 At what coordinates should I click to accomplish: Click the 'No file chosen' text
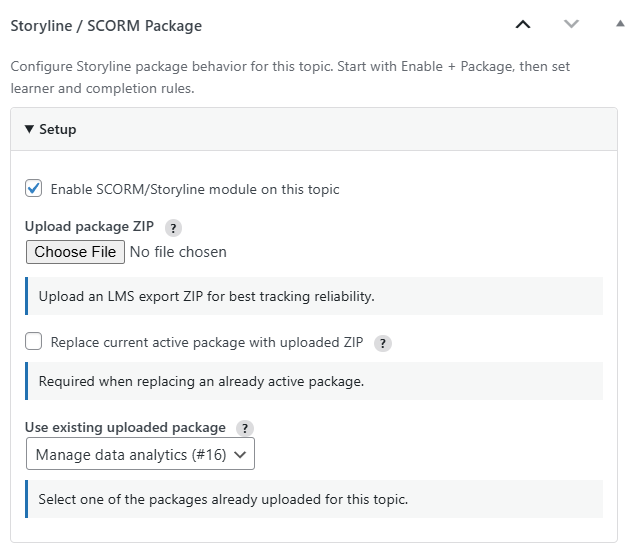pos(178,252)
